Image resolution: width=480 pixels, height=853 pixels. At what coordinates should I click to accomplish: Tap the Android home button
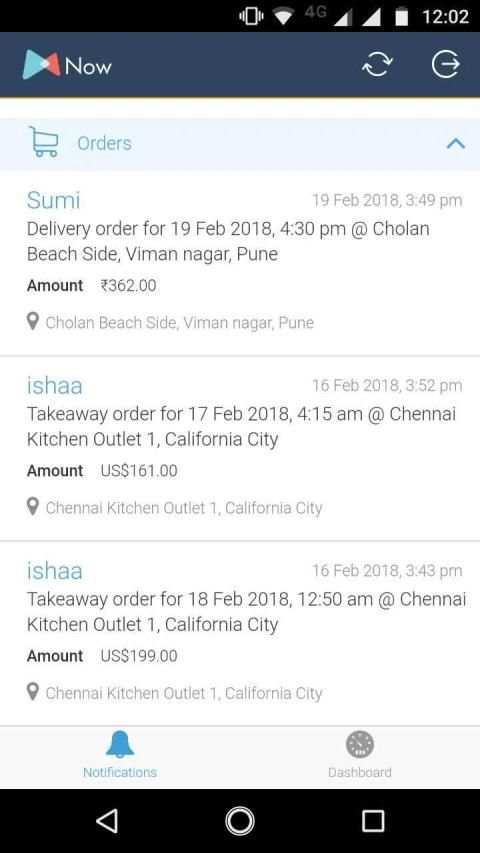pos(240,820)
